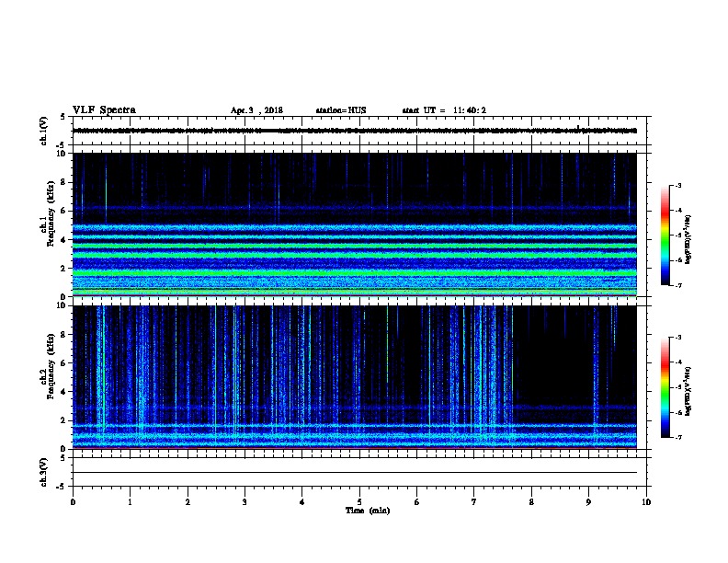Click the ch.2 Frequency (kHz) axis label
The height and width of the screenshot is (563, 728).
point(48,366)
